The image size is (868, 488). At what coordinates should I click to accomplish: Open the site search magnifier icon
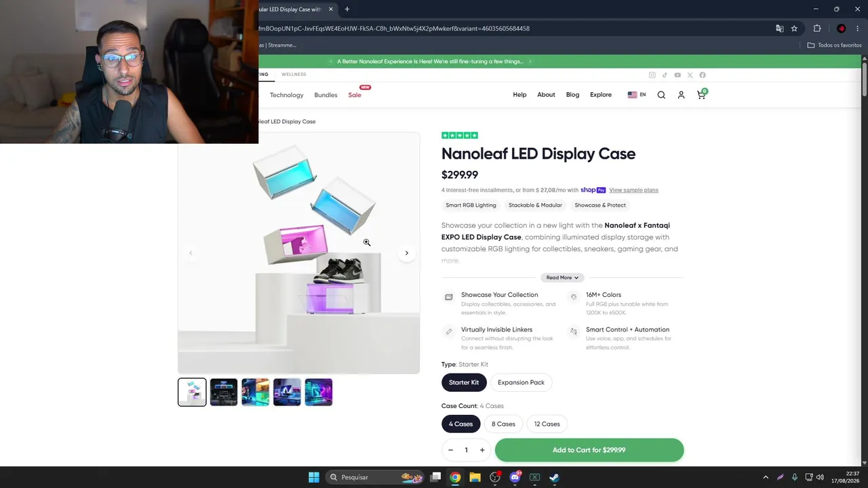click(661, 95)
